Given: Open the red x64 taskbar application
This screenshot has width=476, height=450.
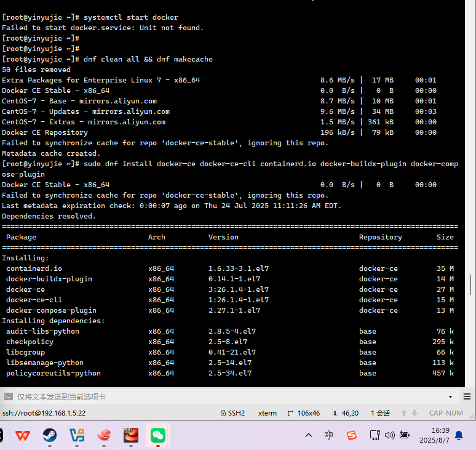Looking at the screenshot, I should (131, 435).
